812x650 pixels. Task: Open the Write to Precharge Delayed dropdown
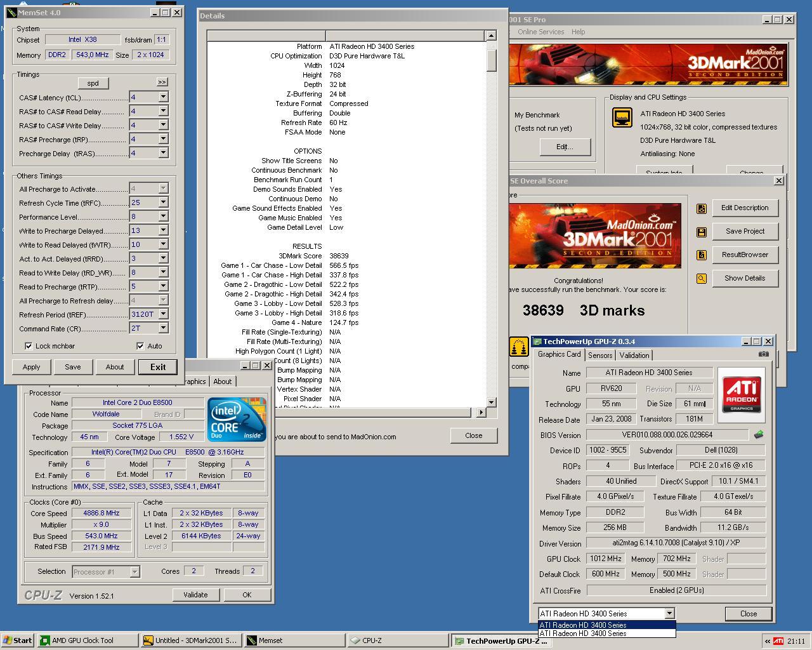point(163,230)
